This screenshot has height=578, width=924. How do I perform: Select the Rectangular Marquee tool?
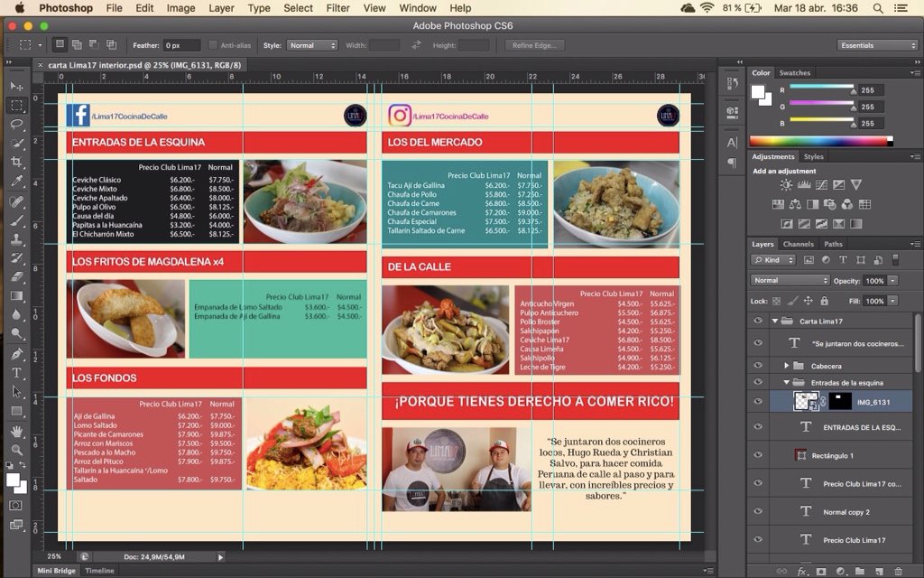coord(16,106)
